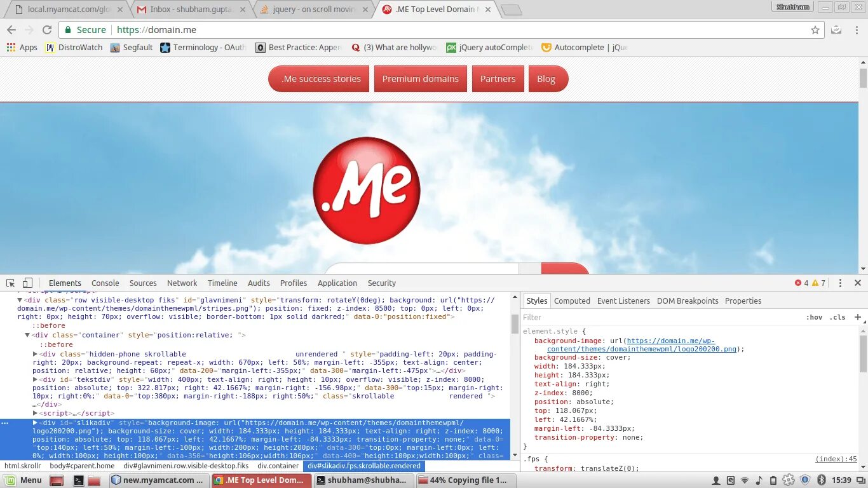Open a new browser tab

tap(511, 10)
